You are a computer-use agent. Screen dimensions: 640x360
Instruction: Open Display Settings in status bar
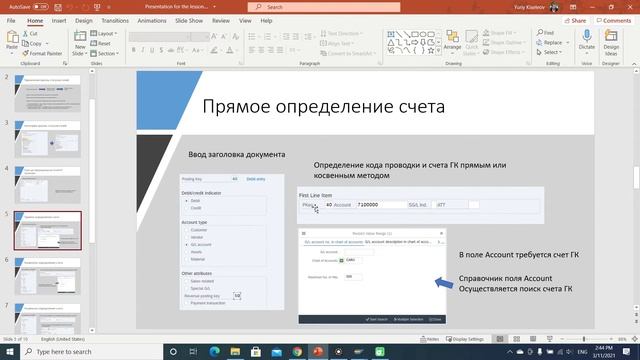[465, 339]
